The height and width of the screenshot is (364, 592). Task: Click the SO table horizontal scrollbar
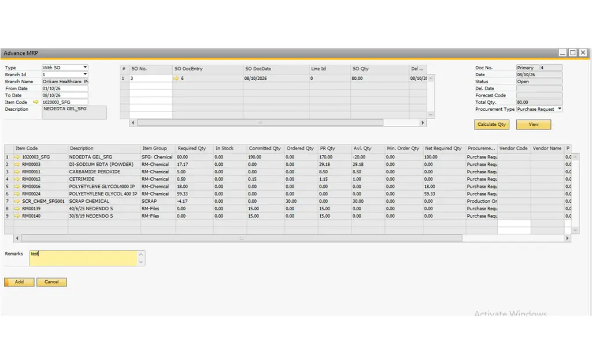(x=260, y=122)
